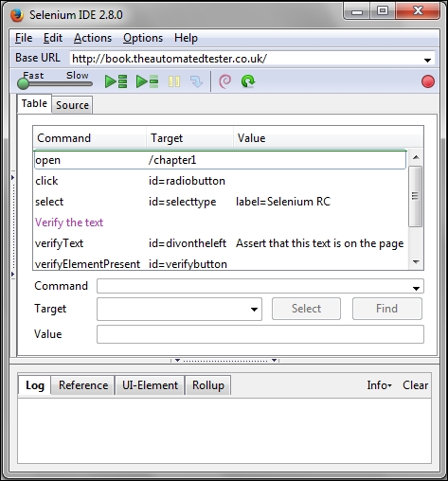This screenshot has width=448, height=481.
Task: Clear the log output
Action: 415,385
